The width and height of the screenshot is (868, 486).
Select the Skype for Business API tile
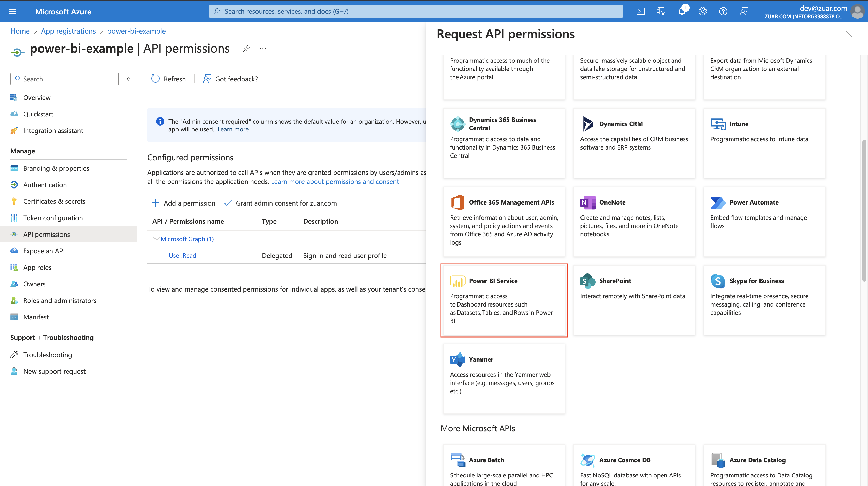765,300
